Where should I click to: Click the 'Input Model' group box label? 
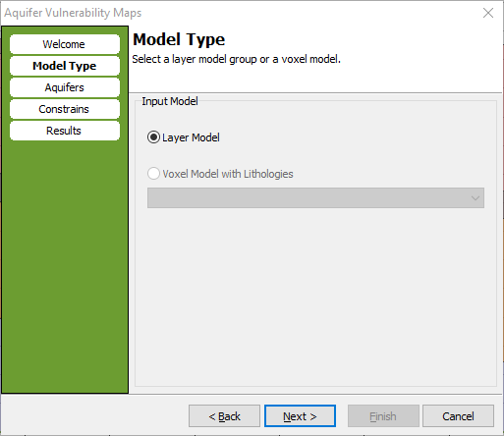pyautogui.click(x=170, y=101)
